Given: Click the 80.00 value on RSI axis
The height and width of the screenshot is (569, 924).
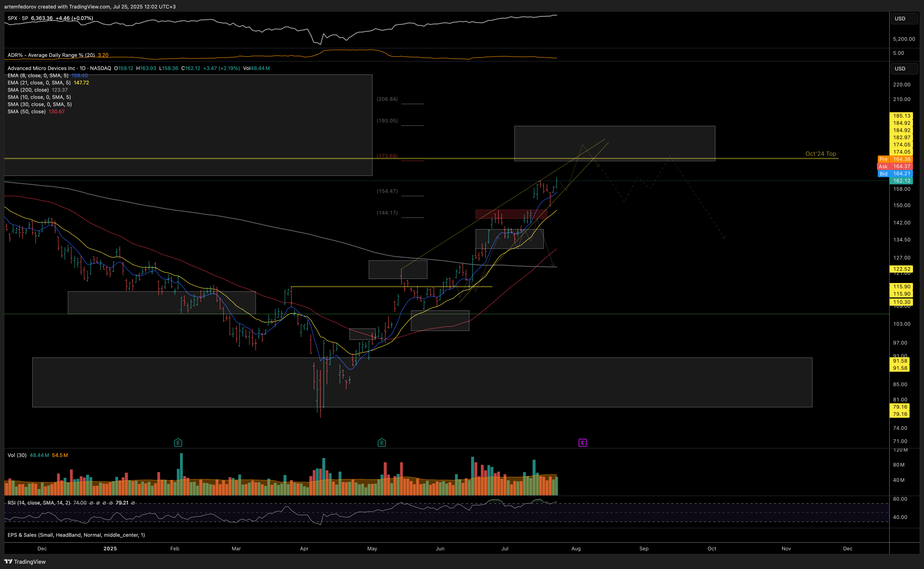Looking at the screenshot, I should click(900, 499).
